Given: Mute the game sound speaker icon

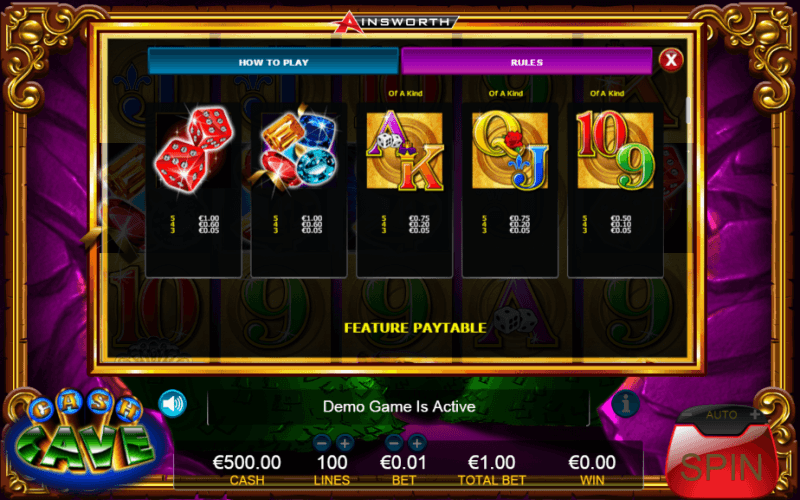Looking at the screenshot, I should pos(172,404).
